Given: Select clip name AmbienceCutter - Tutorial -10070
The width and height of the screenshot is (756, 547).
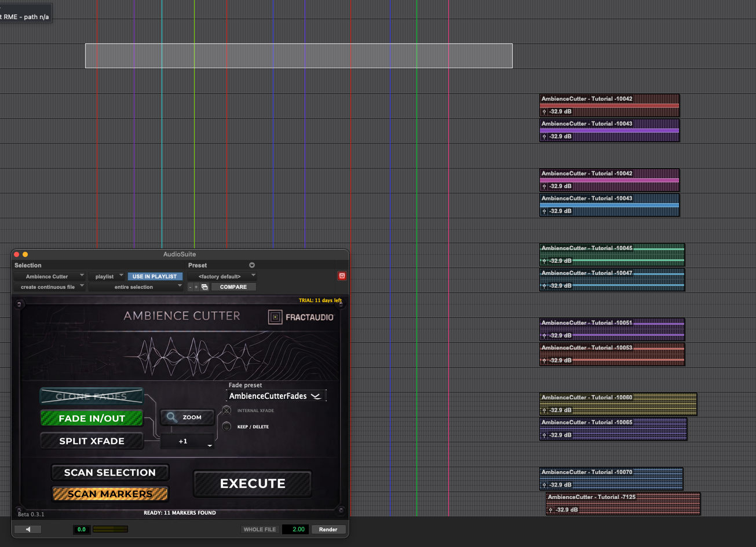Looking at the screenshot, I should [587, 472].
